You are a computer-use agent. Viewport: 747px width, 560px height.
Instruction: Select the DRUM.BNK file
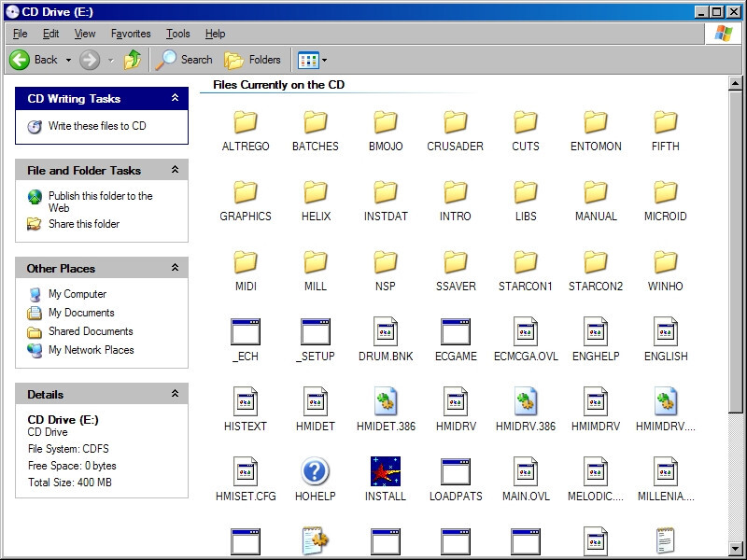coord(386,341)
